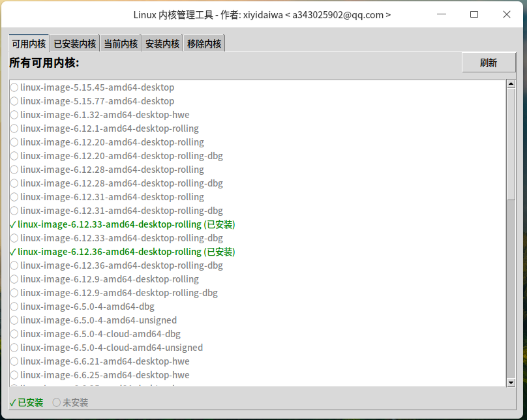The width and height of the screenshot is (527, 420).
Task: Select radio for linux-image-6.12.9-amd64-desktop-rolling-dbg
Action: [14, 293]
